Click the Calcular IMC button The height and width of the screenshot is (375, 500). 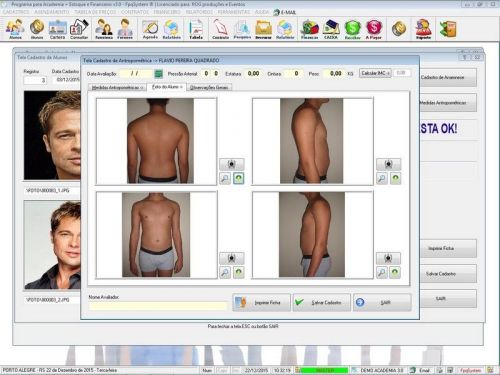(x=375, y=73)
